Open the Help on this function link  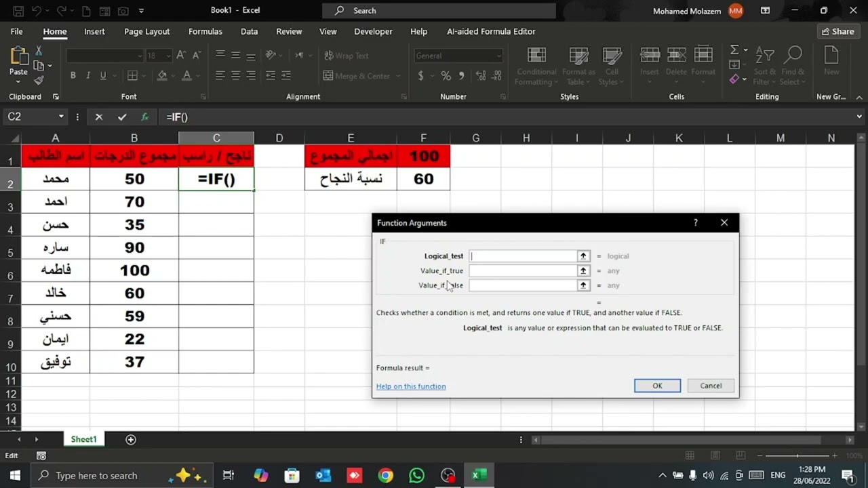tap(411, 386)
